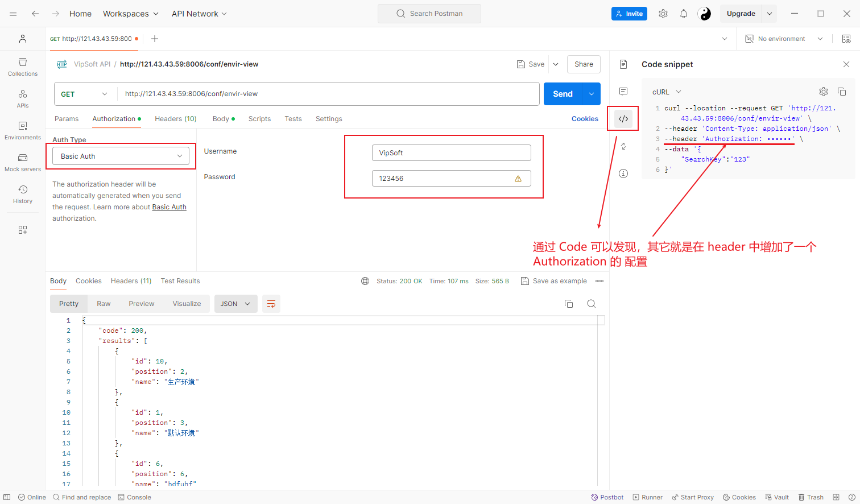Click the network globe icon
The height and width of the screenshot is (504, 860).
[365, 281]
